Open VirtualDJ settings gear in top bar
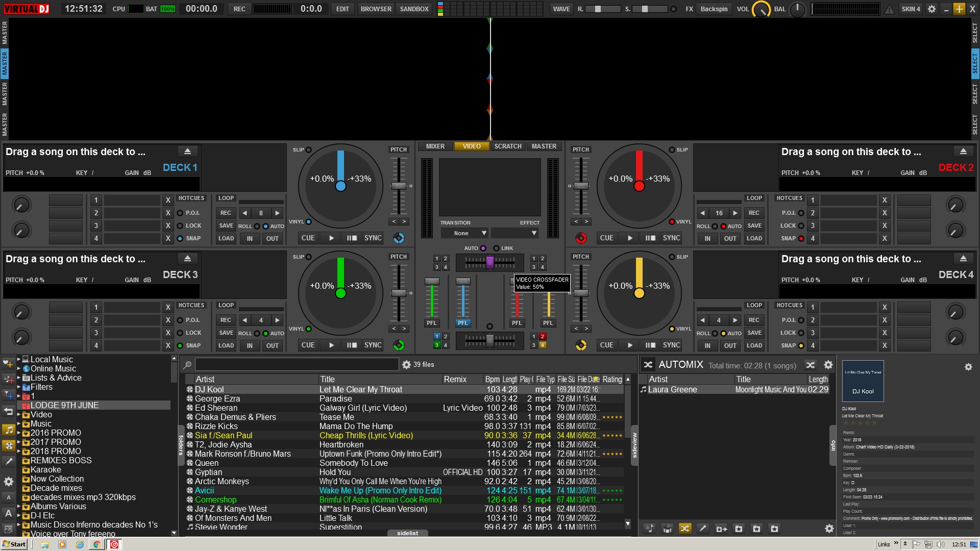The height and width of the screenshot is (551, 980). pos(932,9)
